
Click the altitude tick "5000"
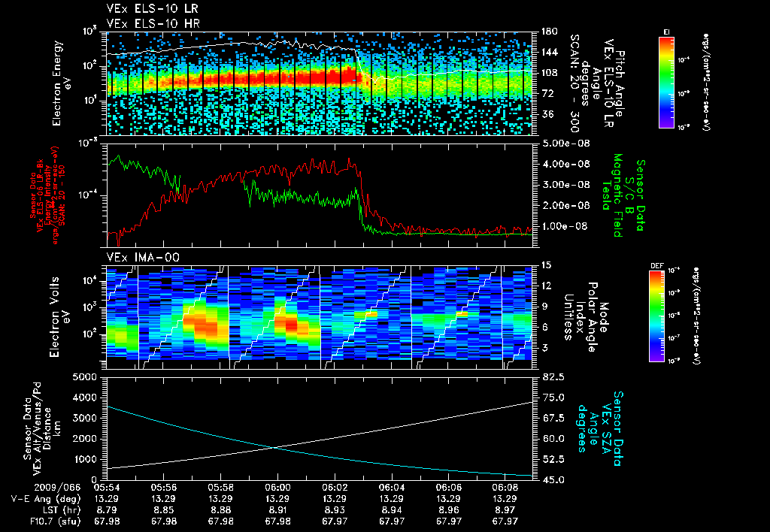pos(84,377)
